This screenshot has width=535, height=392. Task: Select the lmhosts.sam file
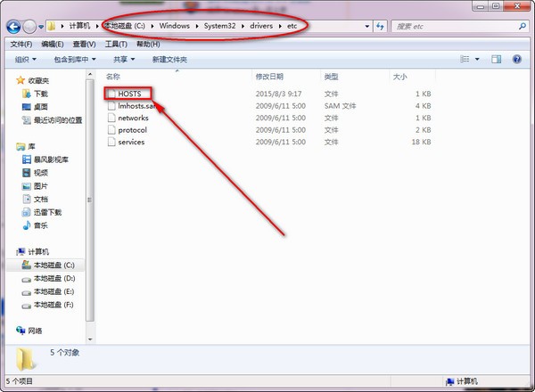coord(136,106)
